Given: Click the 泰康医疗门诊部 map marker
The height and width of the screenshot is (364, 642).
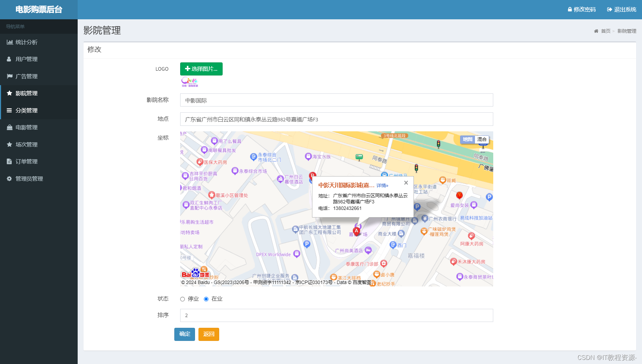Looking at the screenshot, I should pos(383,263).
